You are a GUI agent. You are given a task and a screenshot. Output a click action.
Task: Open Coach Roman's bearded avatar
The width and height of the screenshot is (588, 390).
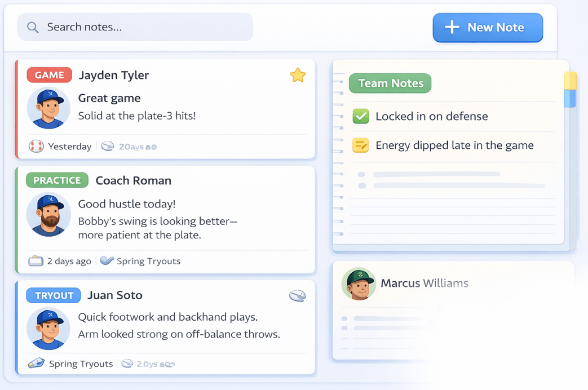(48, 214)
